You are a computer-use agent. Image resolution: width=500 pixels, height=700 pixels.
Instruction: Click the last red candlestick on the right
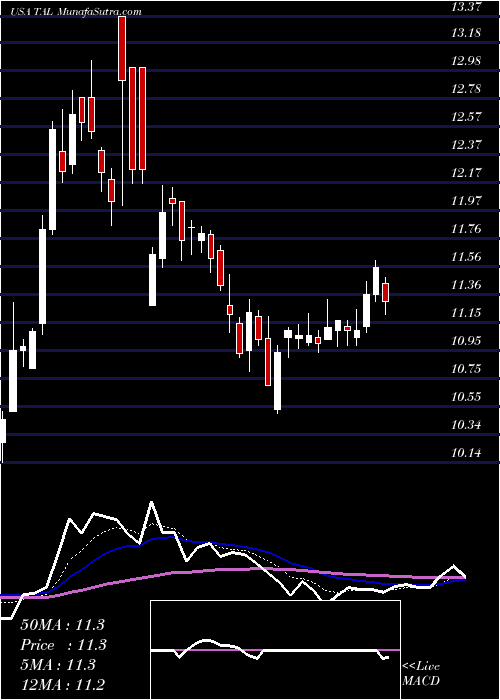385,292
